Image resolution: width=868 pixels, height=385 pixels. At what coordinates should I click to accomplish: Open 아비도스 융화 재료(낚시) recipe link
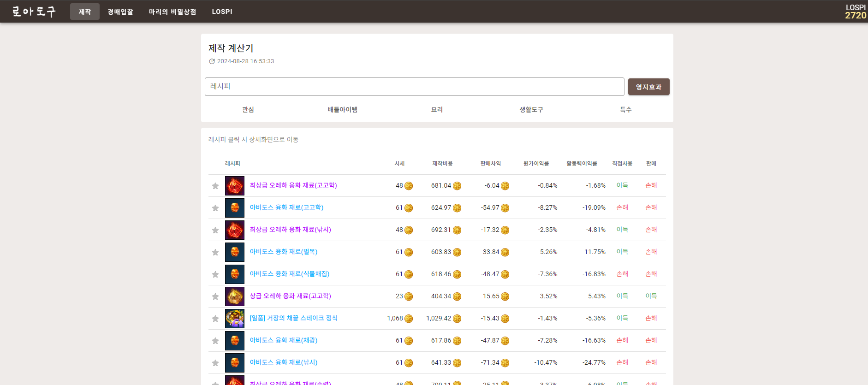284,362
